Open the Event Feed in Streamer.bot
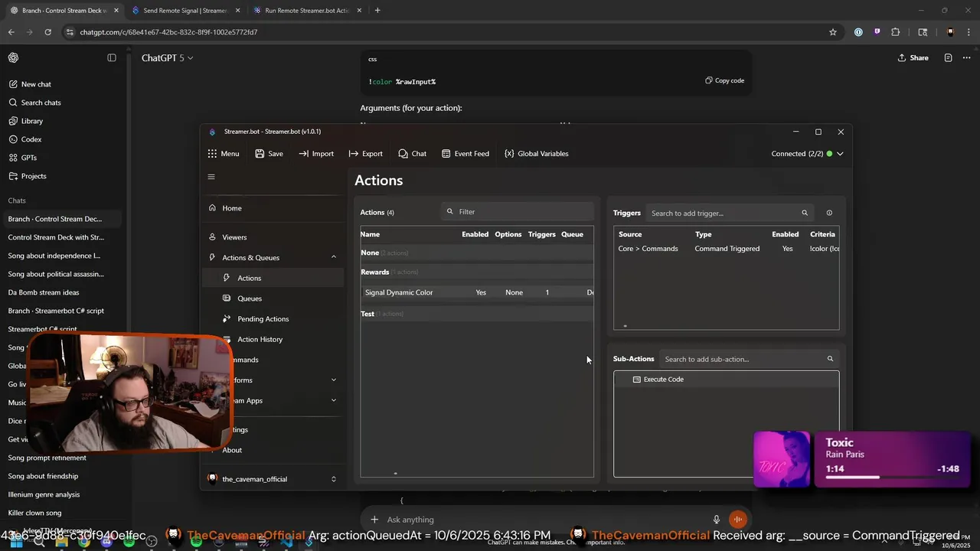 pos(465,154)
